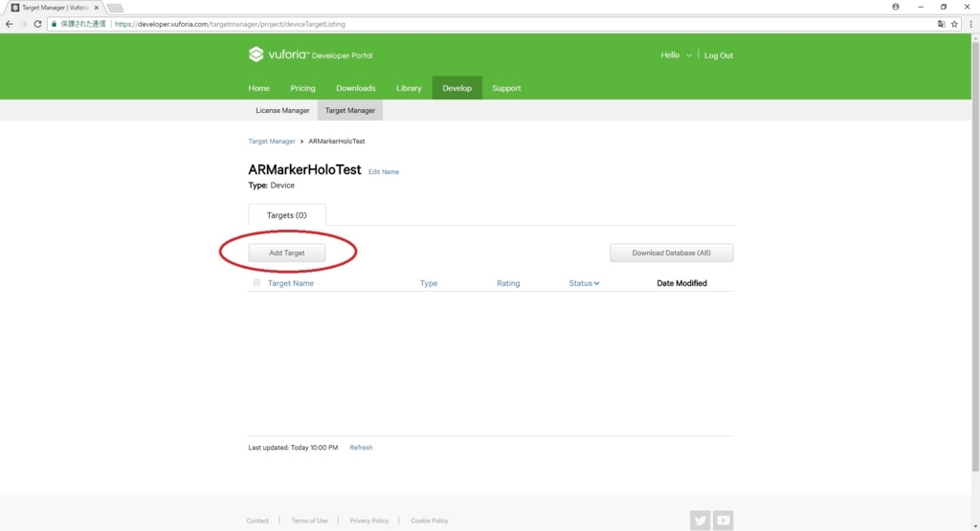Select the Develop menu item
980x531 pixels.
(457, 88)
